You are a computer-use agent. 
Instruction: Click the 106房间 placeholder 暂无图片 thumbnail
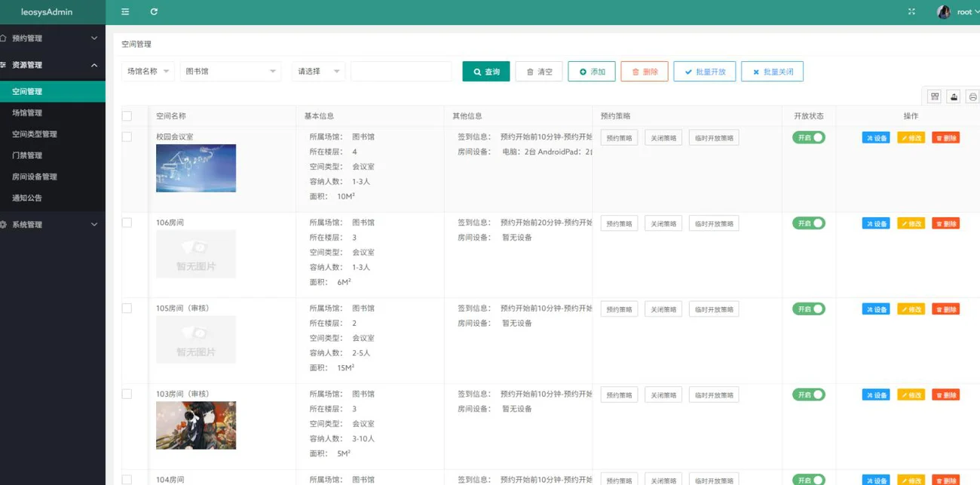(x=196, y=254)
